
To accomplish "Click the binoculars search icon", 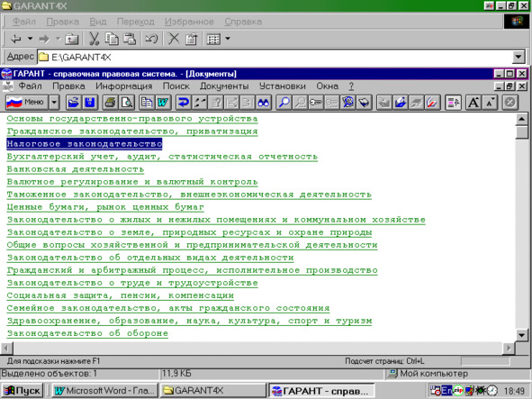I will (x=263, y=102).
